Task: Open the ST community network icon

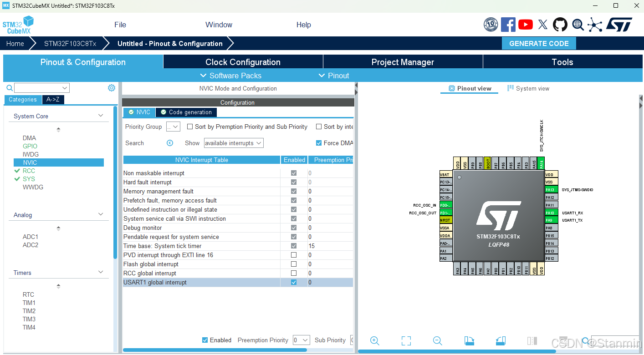Action: click(595, 25)
